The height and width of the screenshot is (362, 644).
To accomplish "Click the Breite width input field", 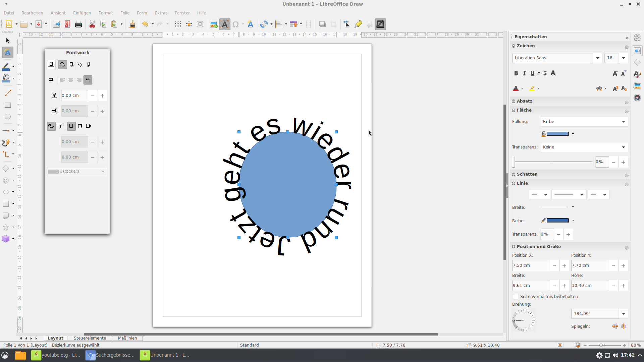I will pyautogui.click(x=531, y=286).
